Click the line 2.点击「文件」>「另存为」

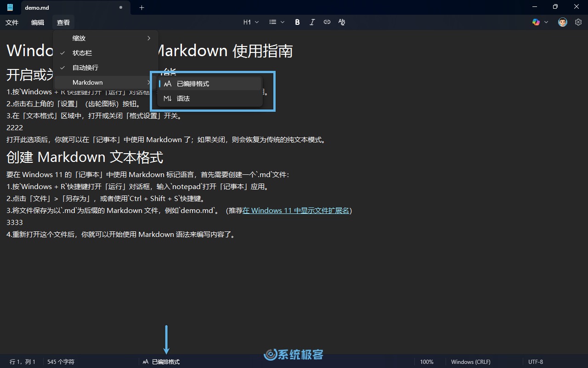[106, 199]
